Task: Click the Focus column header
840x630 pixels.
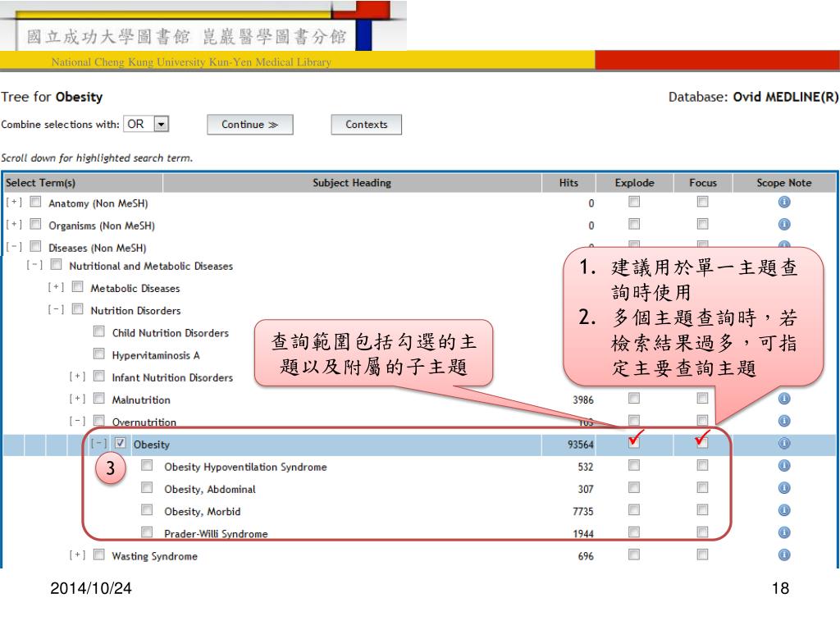Action: (x=703, y=183)
